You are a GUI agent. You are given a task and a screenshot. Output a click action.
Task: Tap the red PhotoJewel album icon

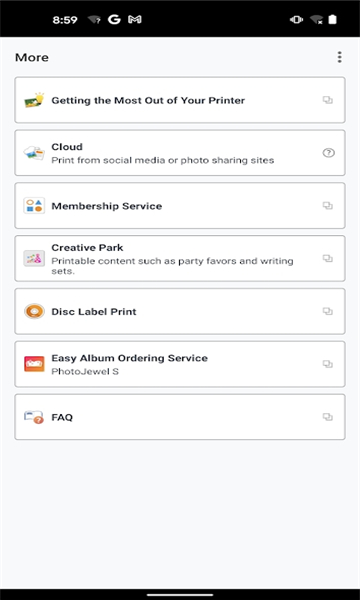34,364
